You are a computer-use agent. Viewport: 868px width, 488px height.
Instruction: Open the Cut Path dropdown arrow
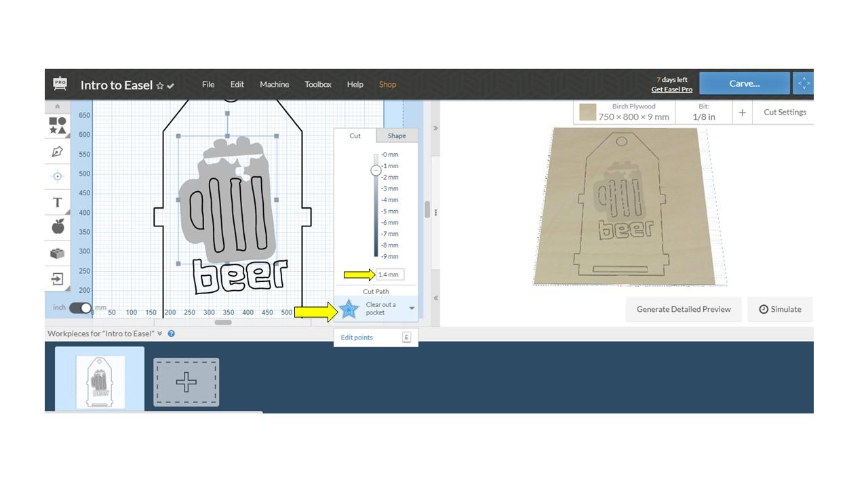(412, 309)
